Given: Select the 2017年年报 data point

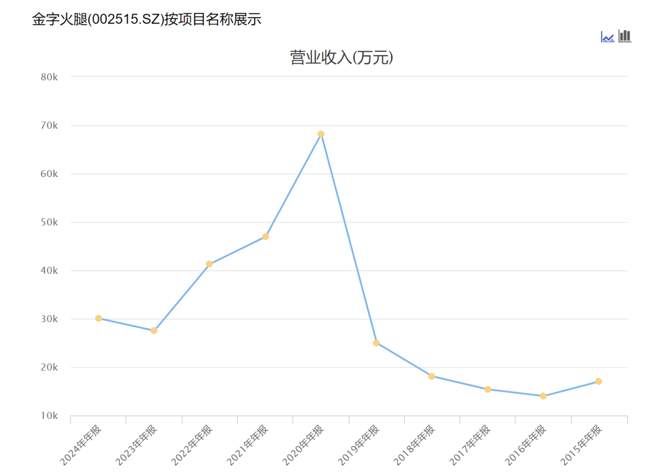Looking at the screenshot, I should 488,389.
